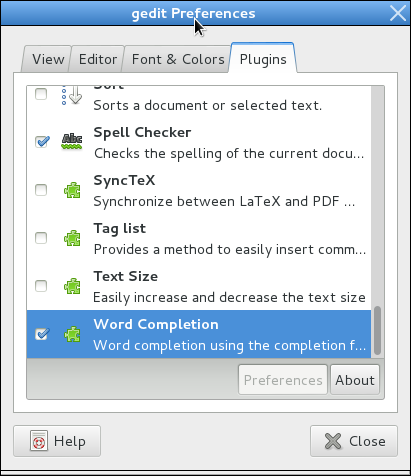Enable the Text Size plugin
411x476 pixels.
pos(41,286)
